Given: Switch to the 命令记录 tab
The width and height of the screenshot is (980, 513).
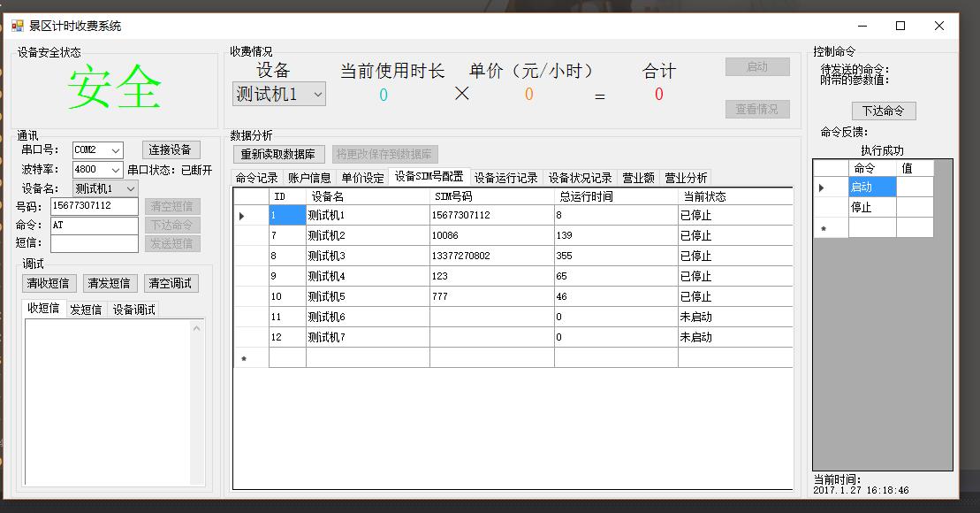Looking at the screenshot, I should 256,178.
